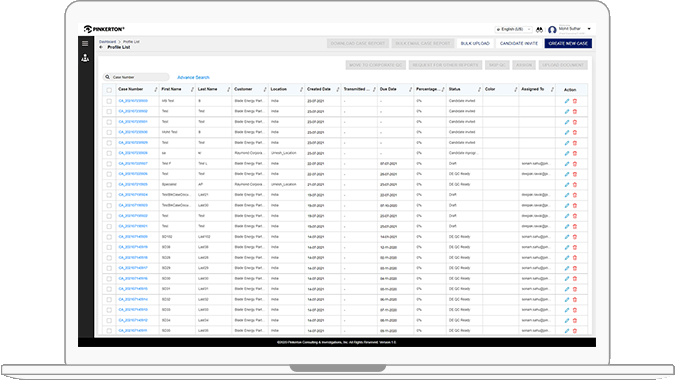Expand the Mohit Suthar user menu arrow
This screenshot has height=380, width=675.
589,29
